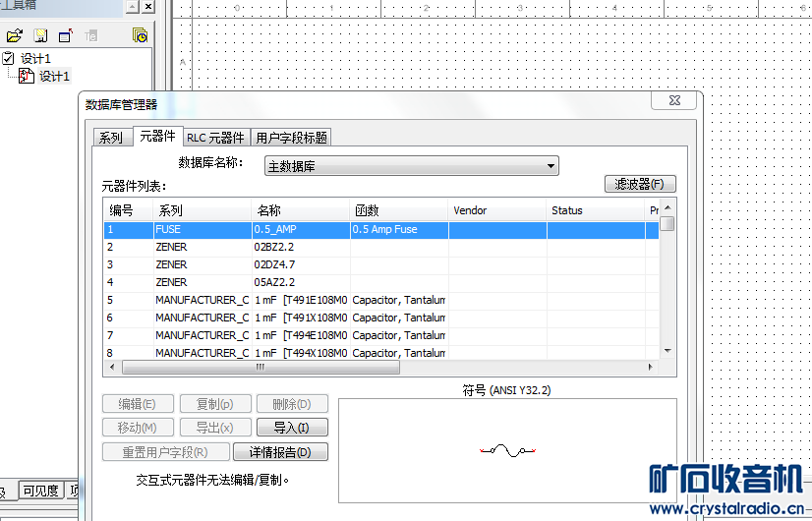Viewport: 812px width, 521px height.
Task: Sort by Vendor column header
Action: point(496,210)
